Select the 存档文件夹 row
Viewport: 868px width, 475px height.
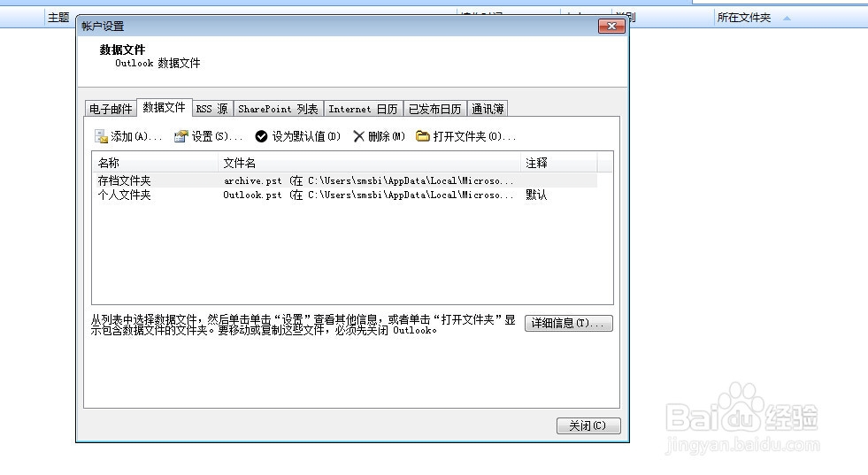point(344,180)
